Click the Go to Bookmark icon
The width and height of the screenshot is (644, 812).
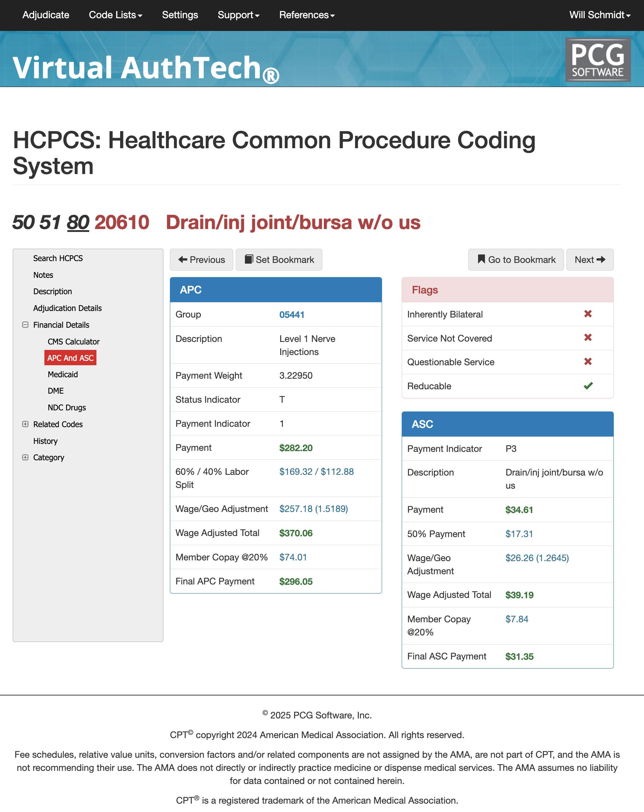pyautogui.click(x=480, y=260)
